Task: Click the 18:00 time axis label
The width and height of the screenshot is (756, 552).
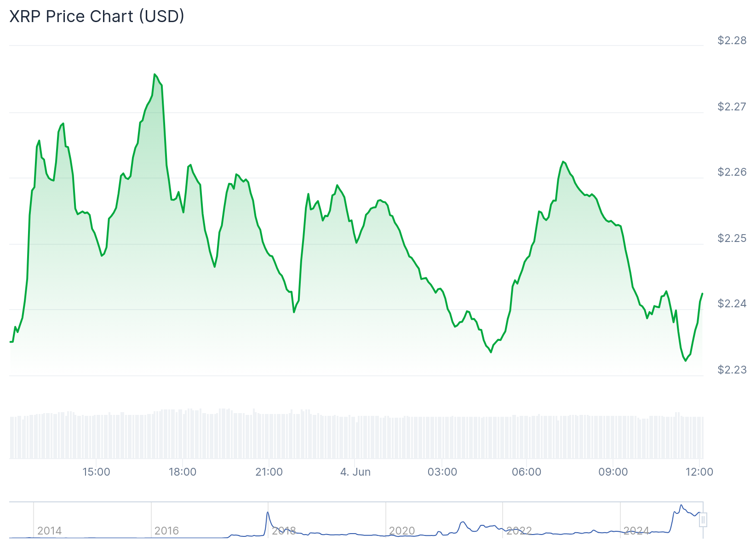Action: [183, 472]
